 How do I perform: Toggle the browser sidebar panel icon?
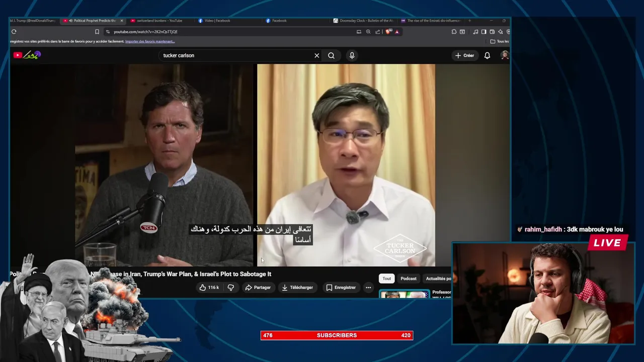click(484, 32)
